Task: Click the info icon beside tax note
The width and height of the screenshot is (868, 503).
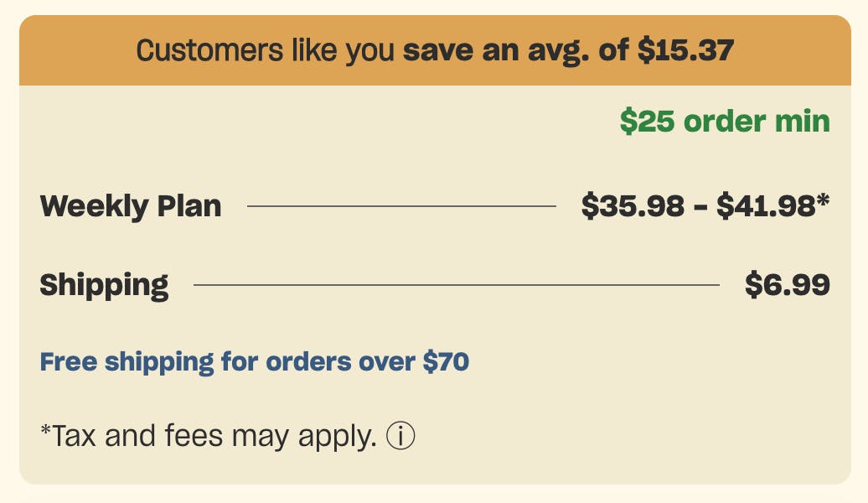Action: click(x=400, y=436)
